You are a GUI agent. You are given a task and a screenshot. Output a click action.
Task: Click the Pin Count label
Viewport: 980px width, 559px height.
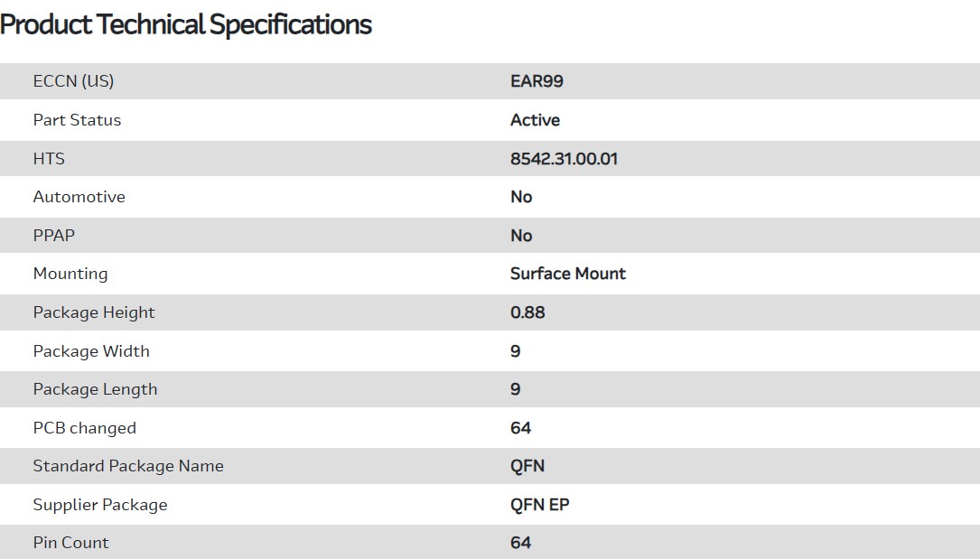[70, 543]
